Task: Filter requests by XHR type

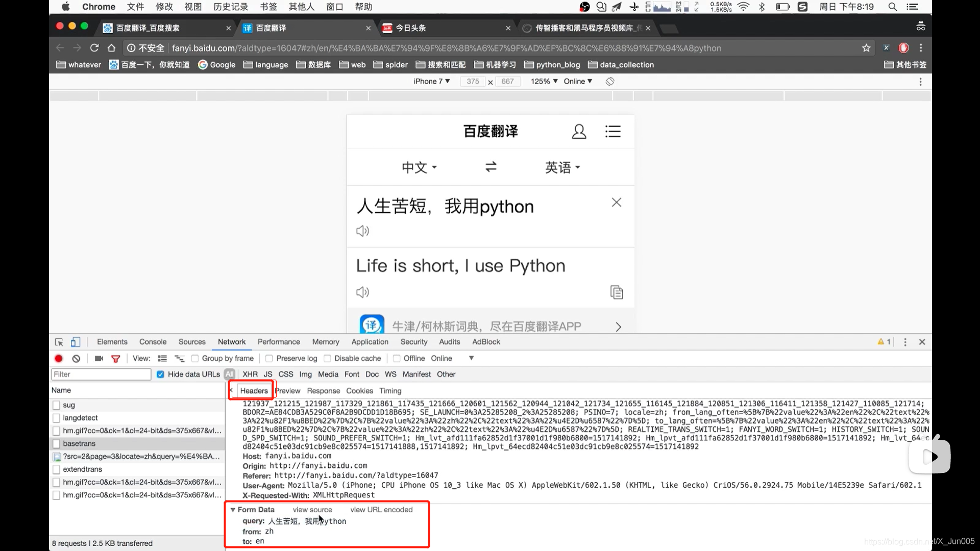Action: 250,374
